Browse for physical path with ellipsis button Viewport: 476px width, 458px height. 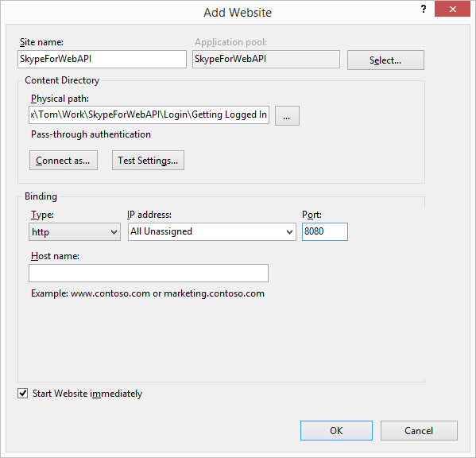[x=287, y=116]
